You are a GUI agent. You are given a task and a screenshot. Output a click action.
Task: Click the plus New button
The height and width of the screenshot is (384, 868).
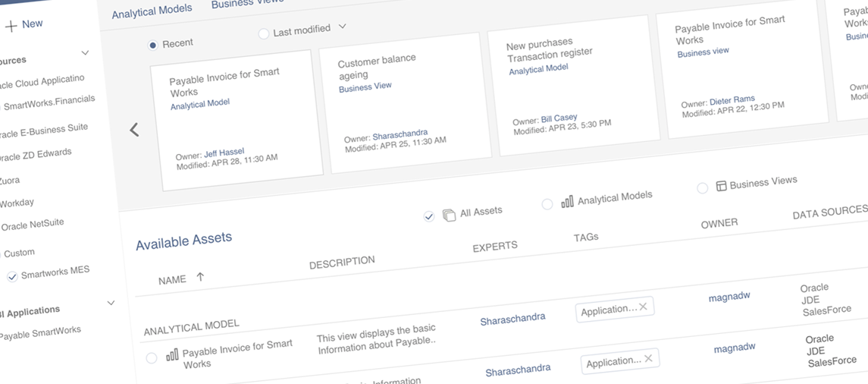point(24,24)
